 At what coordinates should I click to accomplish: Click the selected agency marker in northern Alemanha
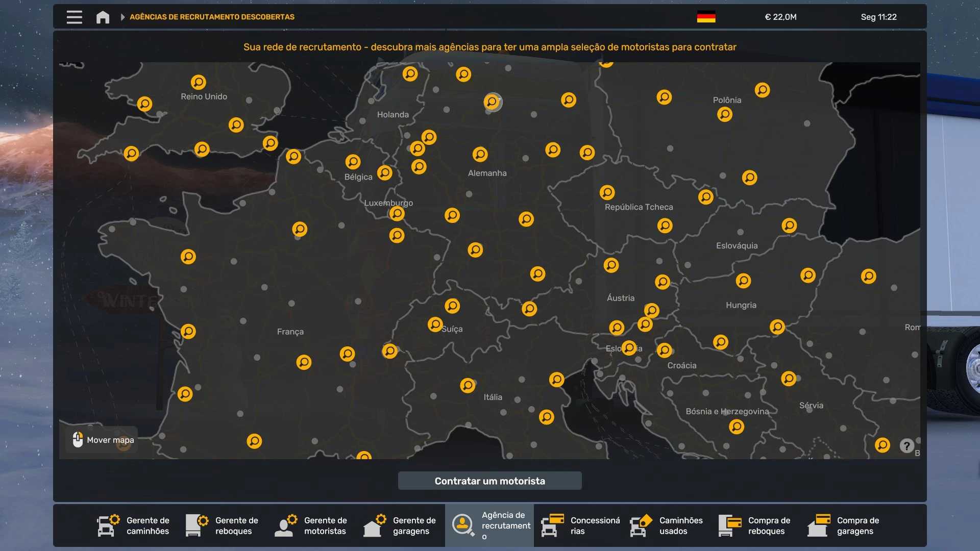point(492,102)
